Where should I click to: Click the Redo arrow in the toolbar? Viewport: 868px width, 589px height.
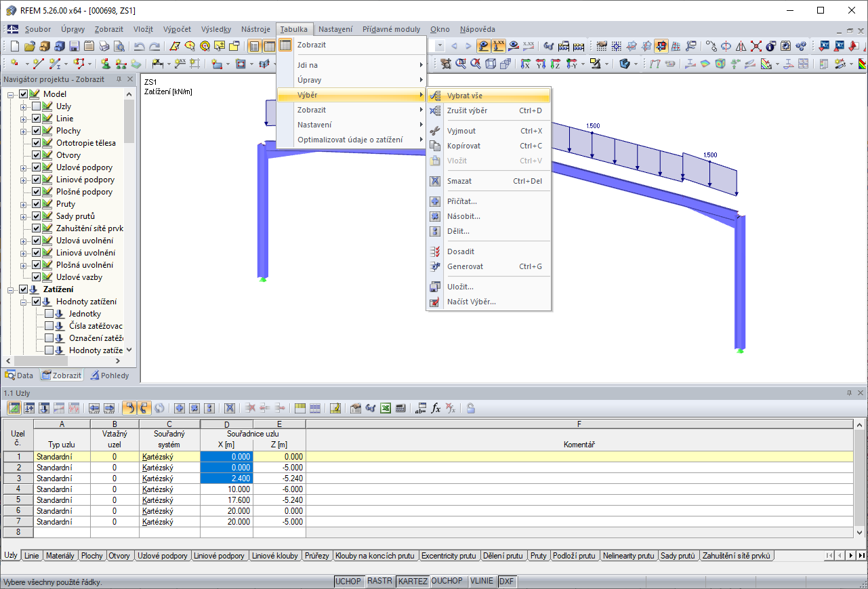pos(154,46)
